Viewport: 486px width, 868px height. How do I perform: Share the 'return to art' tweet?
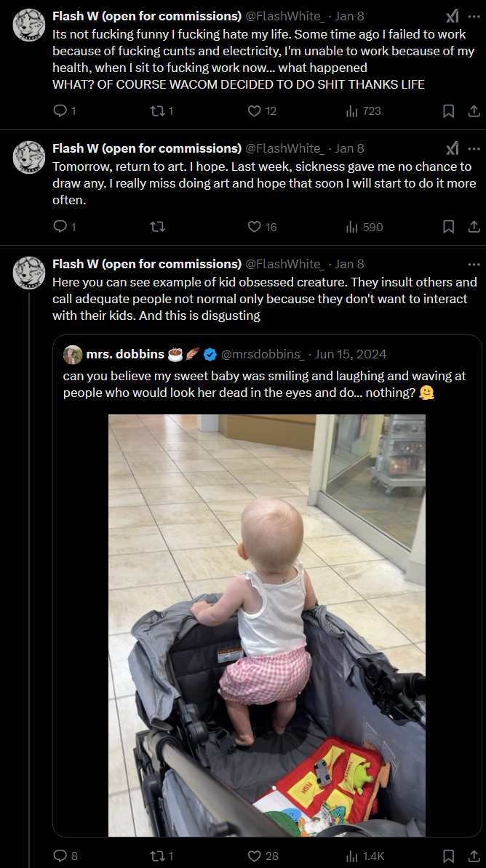[473, 227]
